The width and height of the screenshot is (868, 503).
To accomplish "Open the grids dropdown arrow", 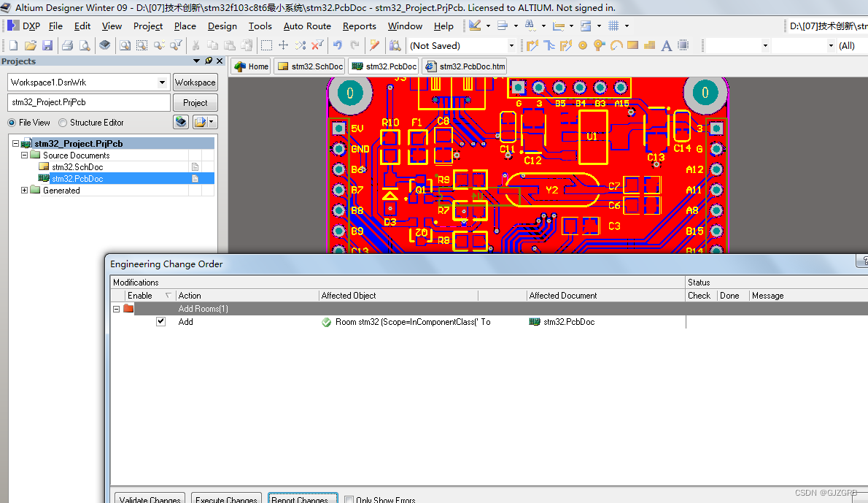I will coord(627,26).
